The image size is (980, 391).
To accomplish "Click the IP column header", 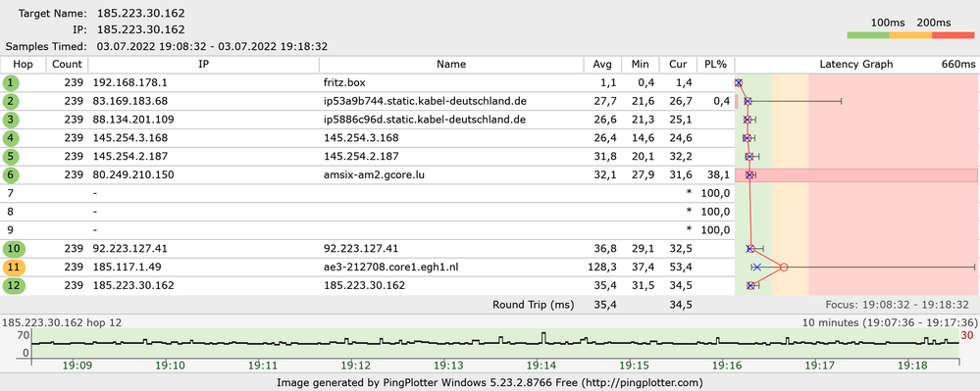I will point(204,65).
